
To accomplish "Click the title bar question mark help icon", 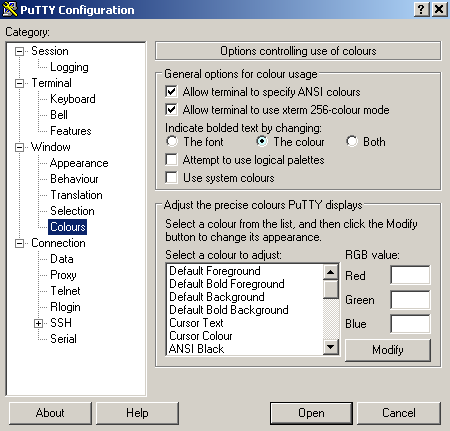I will pos(421,9).
